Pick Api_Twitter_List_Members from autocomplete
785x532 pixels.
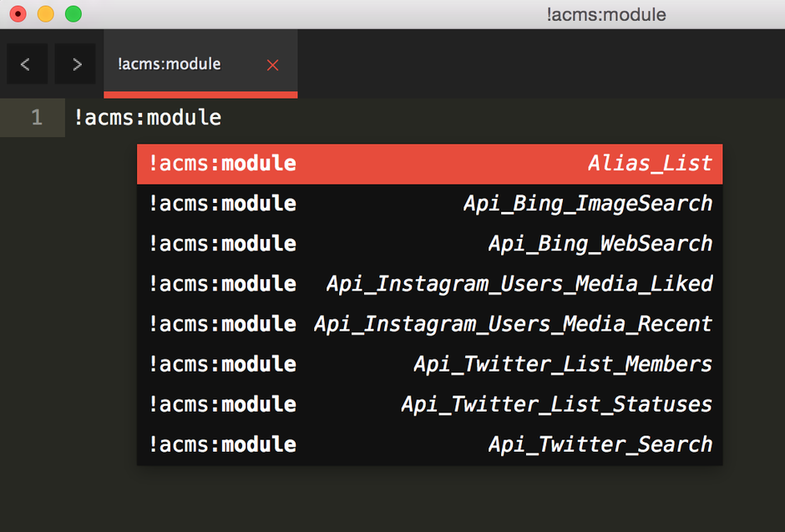tap(429, 364)
